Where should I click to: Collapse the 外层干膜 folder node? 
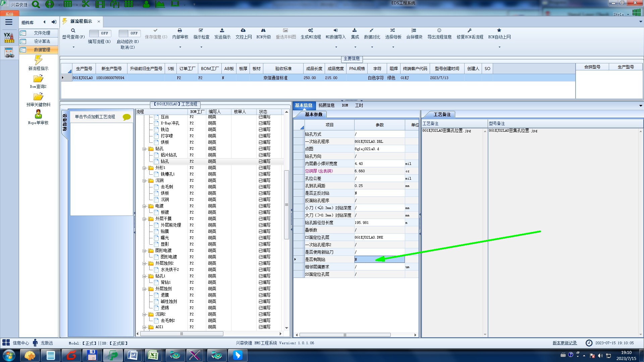pos(144,219)
